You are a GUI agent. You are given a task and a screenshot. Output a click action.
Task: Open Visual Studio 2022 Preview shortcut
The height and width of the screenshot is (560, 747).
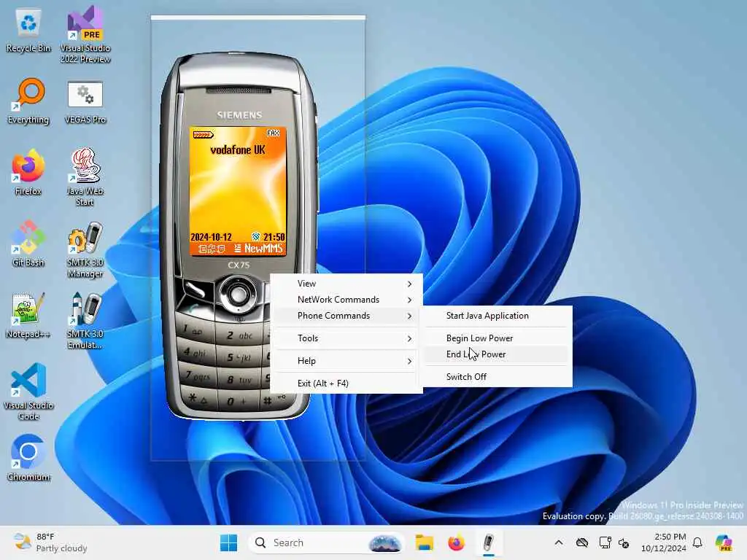(x=85, y=34)
